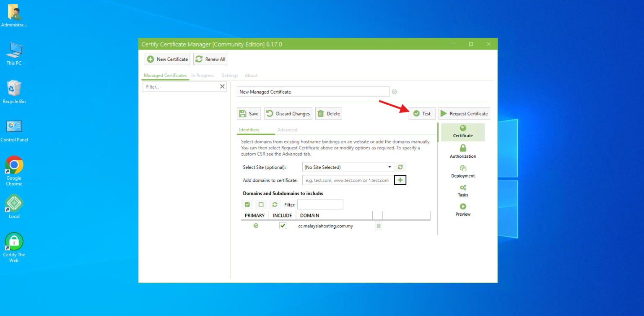
Task: Select all domains using the checked checkbox icon
Action: pyautogui.click(x=247, y=204)
